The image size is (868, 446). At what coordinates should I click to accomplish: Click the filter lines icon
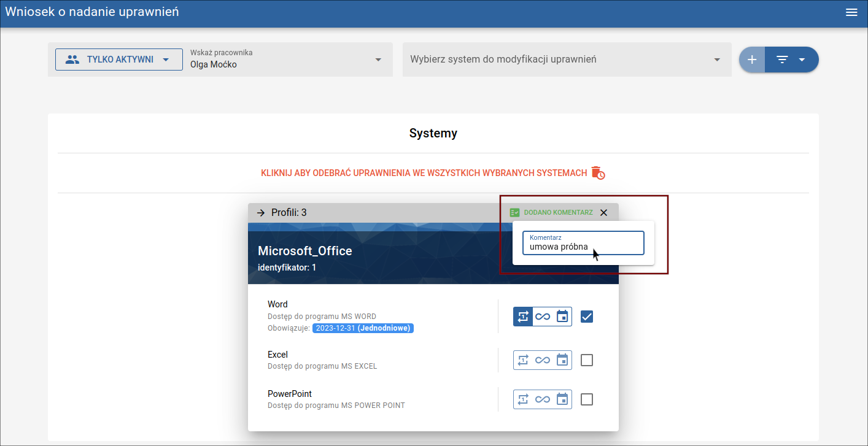coord(782,60)
